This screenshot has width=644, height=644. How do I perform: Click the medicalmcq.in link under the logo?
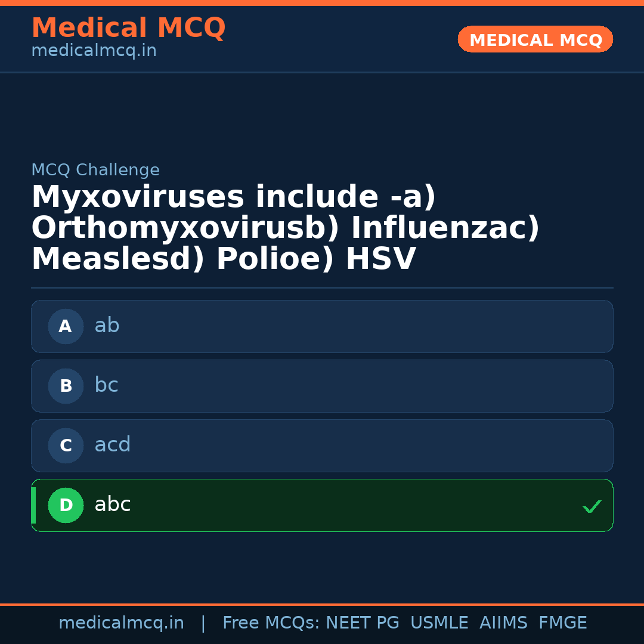(94, 50)
